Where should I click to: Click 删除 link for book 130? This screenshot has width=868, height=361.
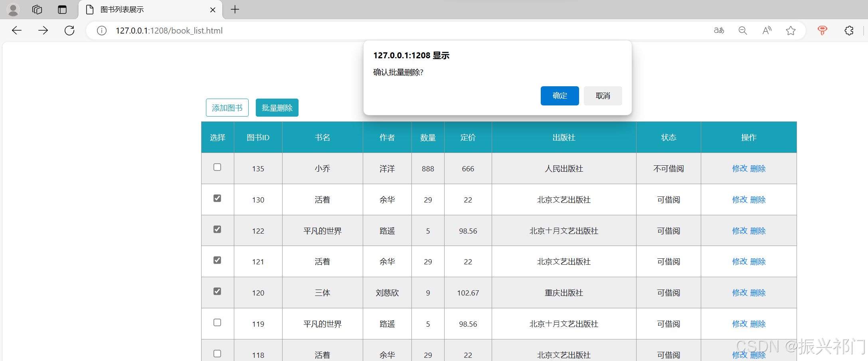(x=758, y=200)
